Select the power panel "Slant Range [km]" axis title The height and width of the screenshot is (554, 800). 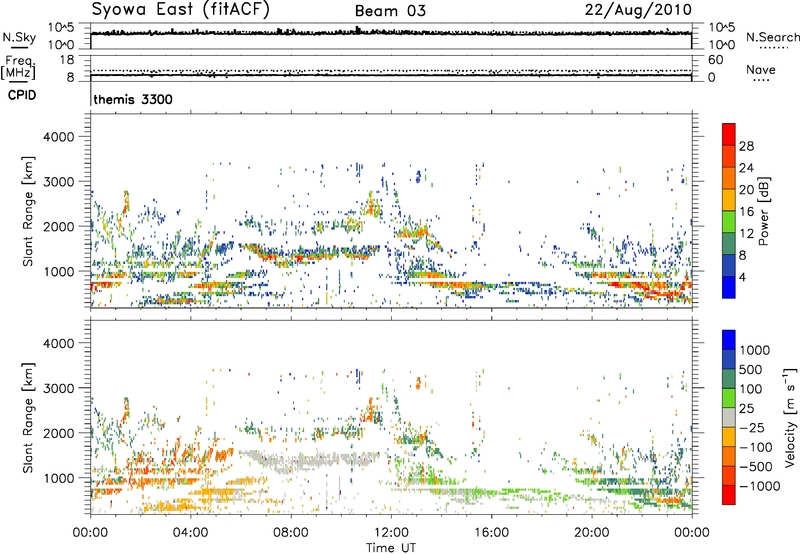tap(28, 211)
